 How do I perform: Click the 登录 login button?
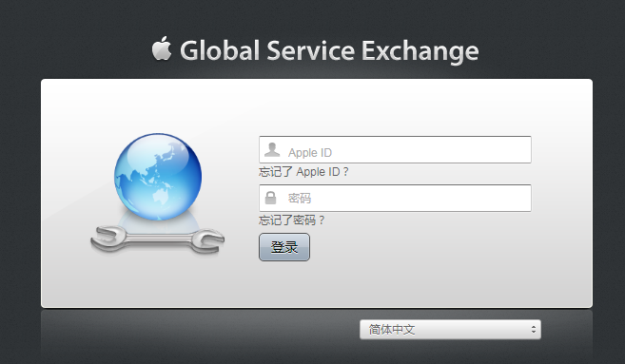coord(284,247)
